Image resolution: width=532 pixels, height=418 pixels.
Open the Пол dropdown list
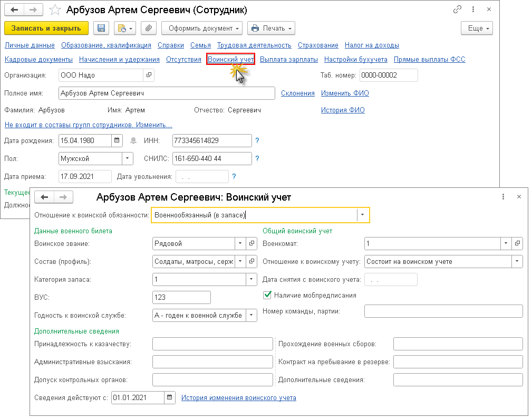point(128,158)
